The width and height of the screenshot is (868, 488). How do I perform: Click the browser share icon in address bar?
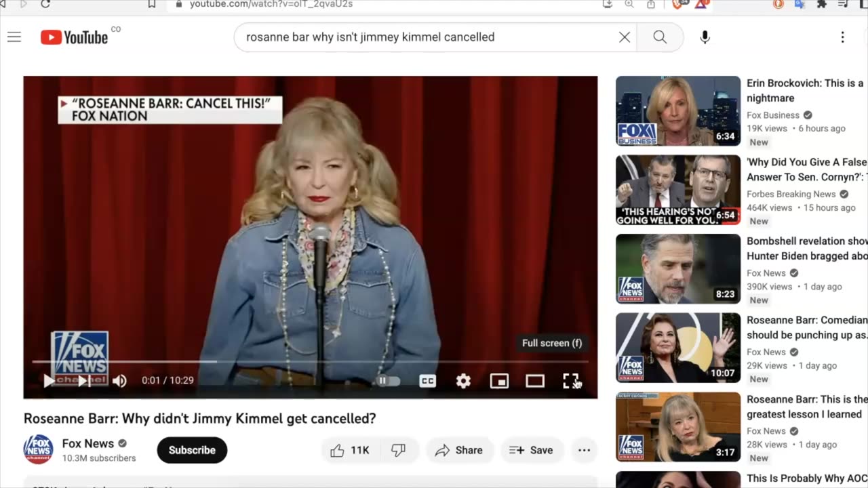coord(651,4)
